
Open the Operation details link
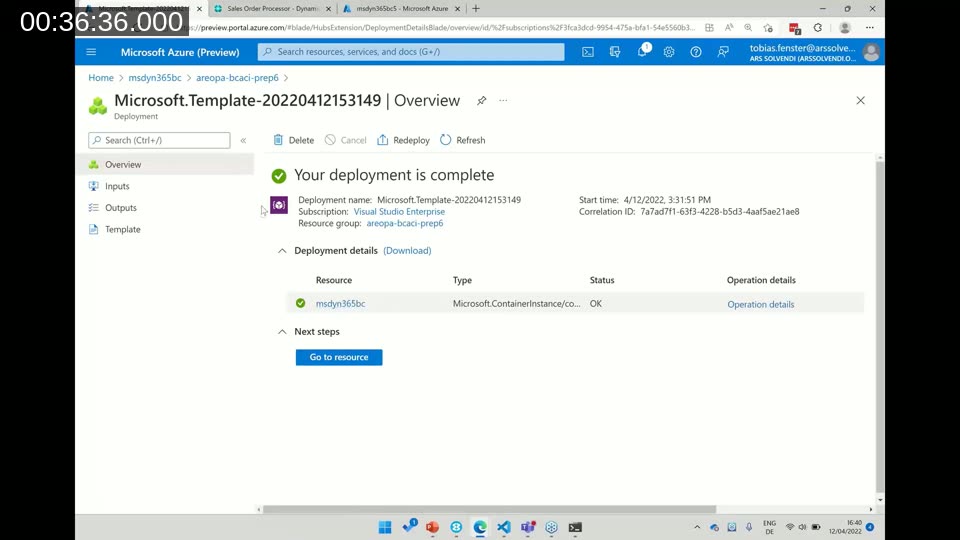click(x=760, y=304)
